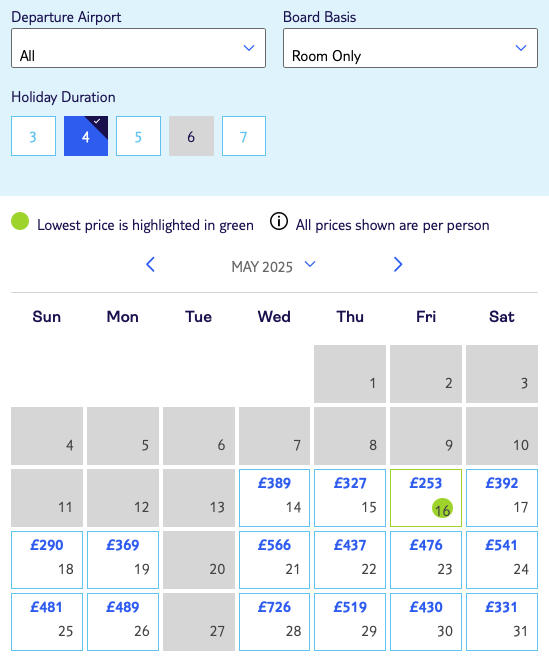
Task: Click the green lowest price legend dot
Action: pos(20,221)
